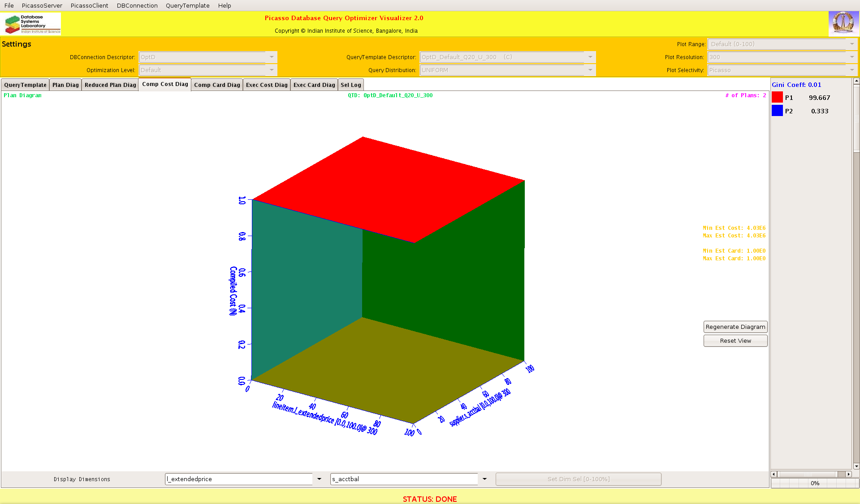Click the legend panel scroll-down arrow
This screenshot has width=860, height=504.
pos(856,466)
